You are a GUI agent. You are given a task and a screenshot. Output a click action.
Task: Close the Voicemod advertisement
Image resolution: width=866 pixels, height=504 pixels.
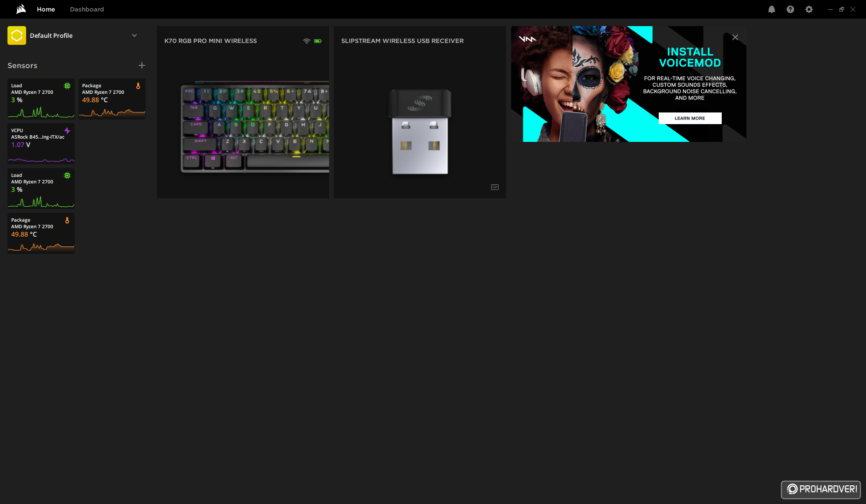click(x=735, y=37)
